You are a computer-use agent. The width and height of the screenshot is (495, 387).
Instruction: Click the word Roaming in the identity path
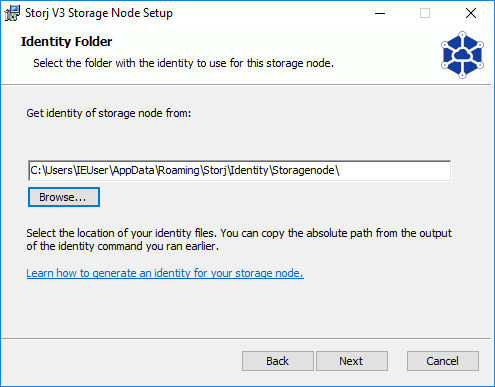(x=179, y=170)
